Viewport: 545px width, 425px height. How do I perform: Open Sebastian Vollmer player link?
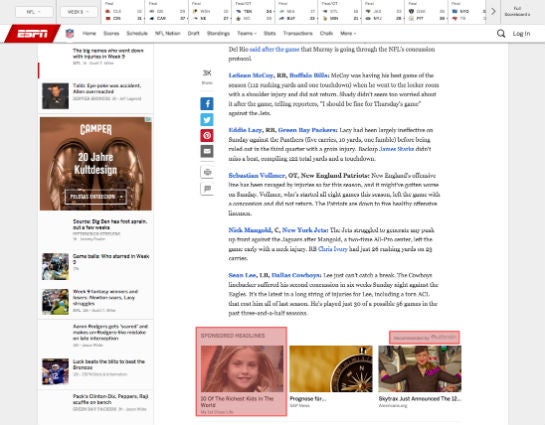[x=257, y=175]
